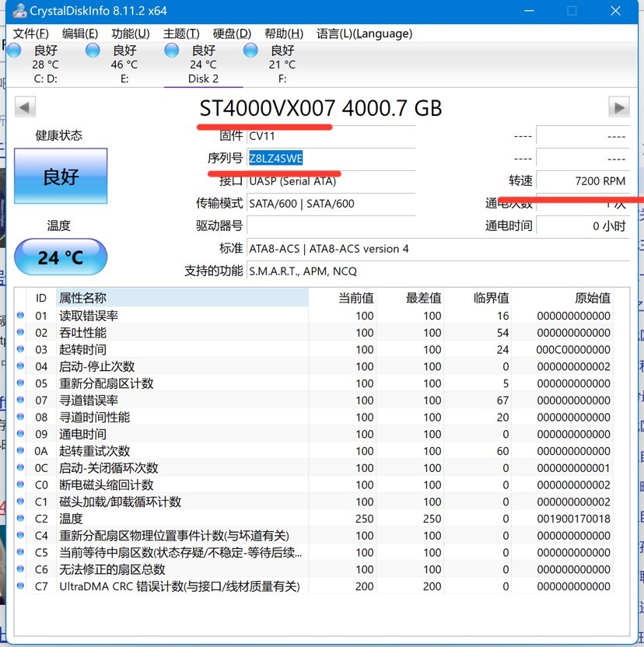Select the F: disk status orb
644x647 pixels.
[x=250, y=51]
